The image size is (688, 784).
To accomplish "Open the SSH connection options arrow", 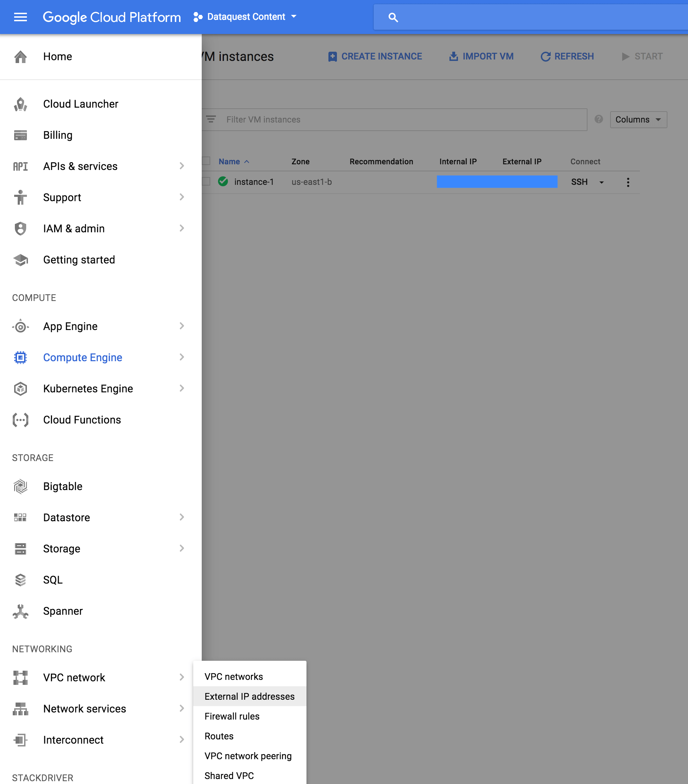I will click(601, 182).
